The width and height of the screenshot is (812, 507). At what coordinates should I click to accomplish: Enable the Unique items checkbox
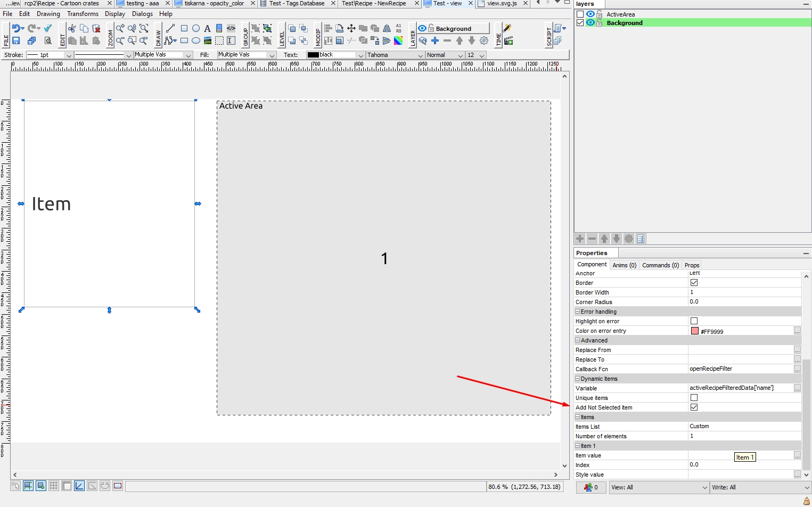click(694, 398)
